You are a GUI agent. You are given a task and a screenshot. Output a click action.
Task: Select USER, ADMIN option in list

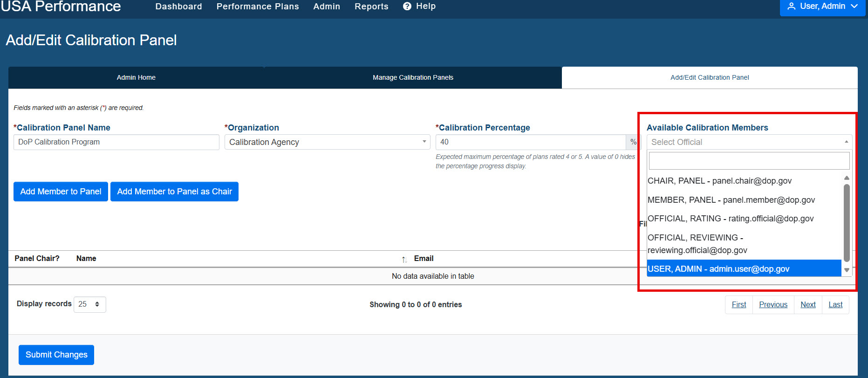tap(744, 268)
